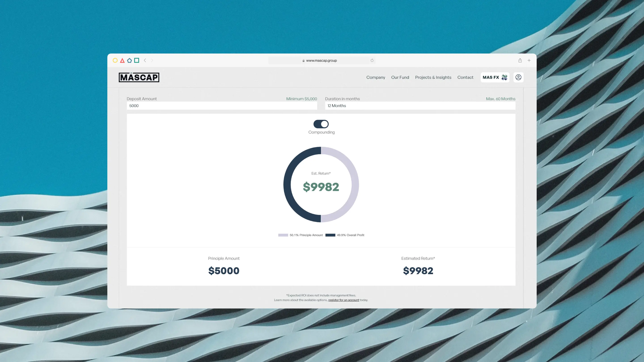Open the Company menu item
Image resolution: width=644 pixels, height=362 pixels.
point(375,78)
